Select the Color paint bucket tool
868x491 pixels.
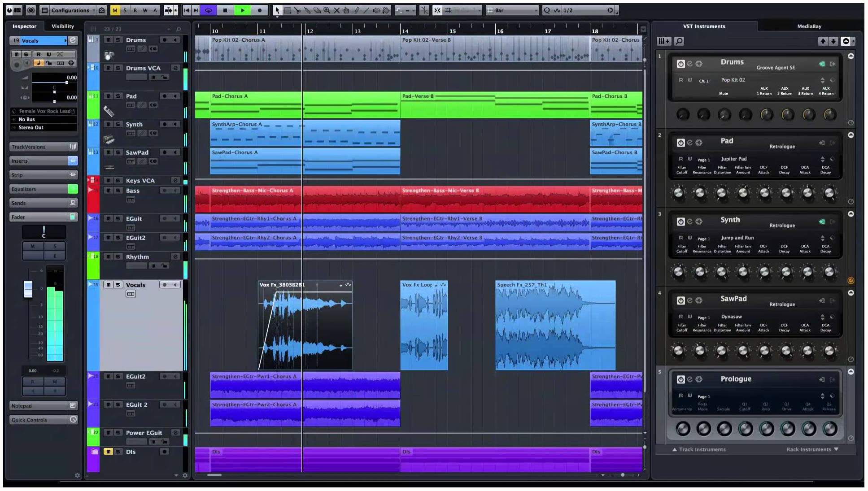[386, 10]
